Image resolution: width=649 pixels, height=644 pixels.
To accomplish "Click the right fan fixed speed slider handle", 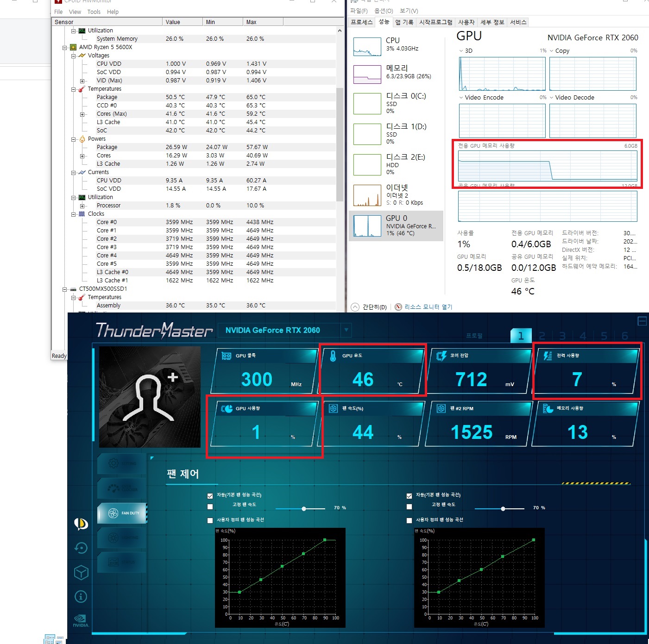I will (x=503, y=509).
